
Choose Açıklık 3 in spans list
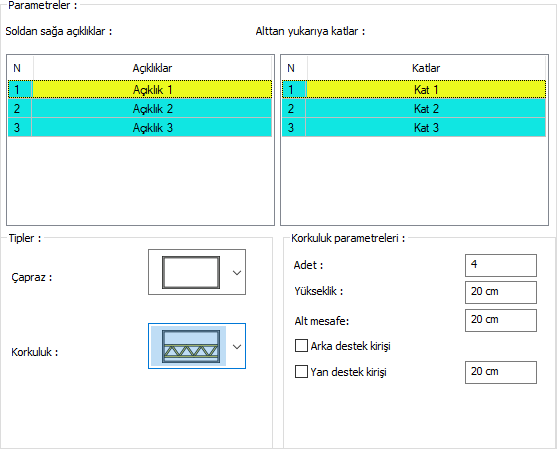pyautogui.click(x=140, y=128)
